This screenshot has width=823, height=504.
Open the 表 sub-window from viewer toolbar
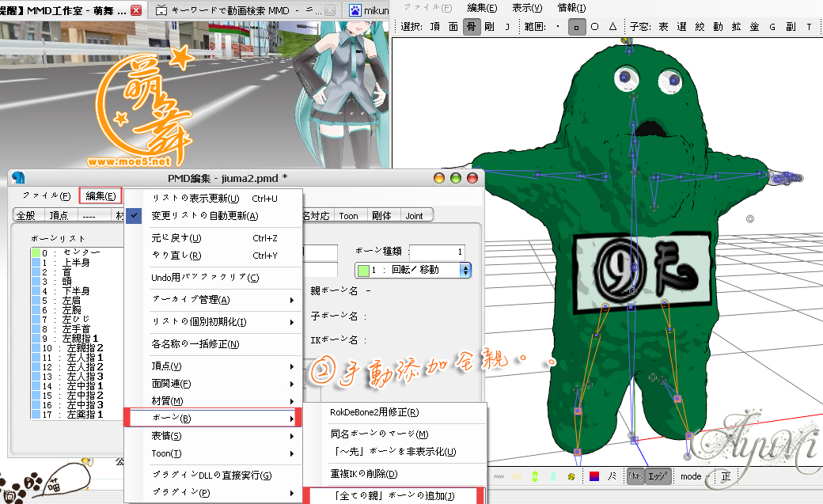[x=663, y=26]
